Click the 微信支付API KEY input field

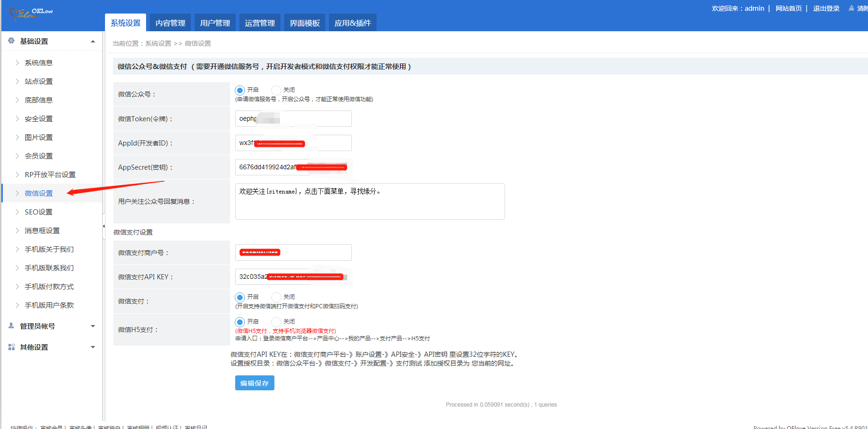pyautogui.click(x=294, y=277)
